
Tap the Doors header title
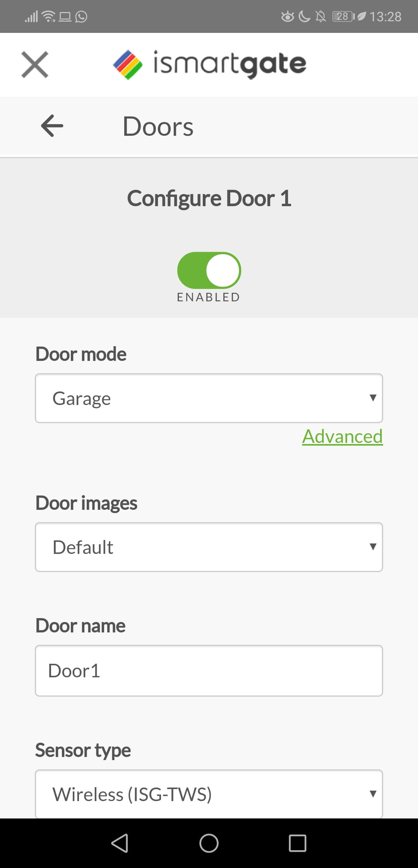(x=158, y=126)
